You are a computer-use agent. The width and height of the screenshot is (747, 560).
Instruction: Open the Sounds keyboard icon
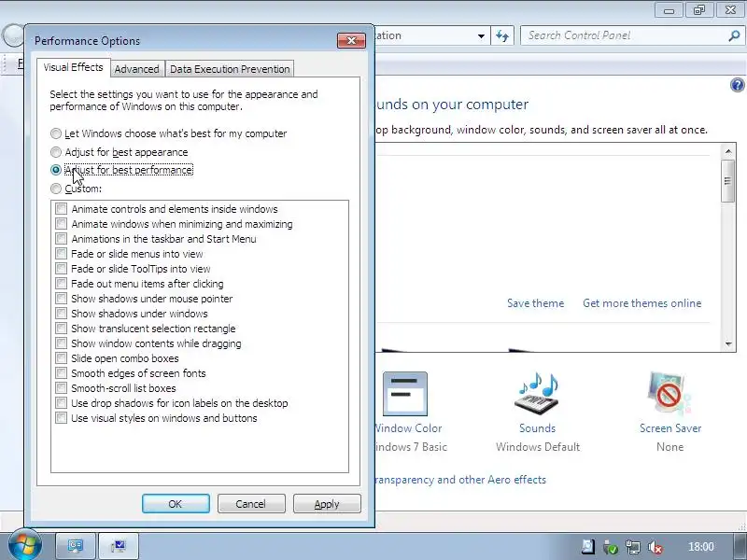pos(537,394)
